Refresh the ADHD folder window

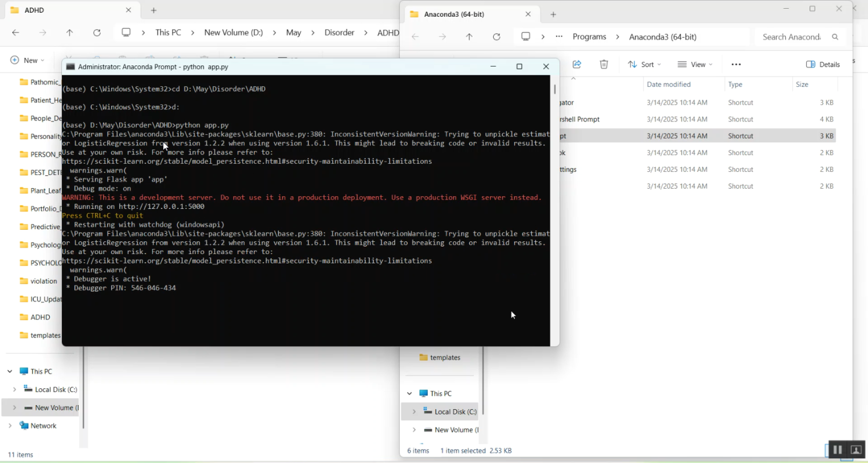coord(97,33)
